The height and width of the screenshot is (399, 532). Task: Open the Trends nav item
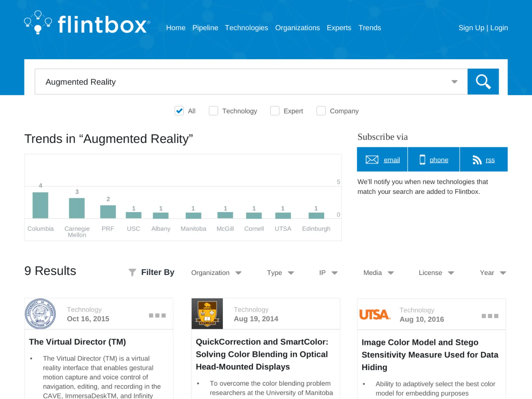[x=369, y=28]
